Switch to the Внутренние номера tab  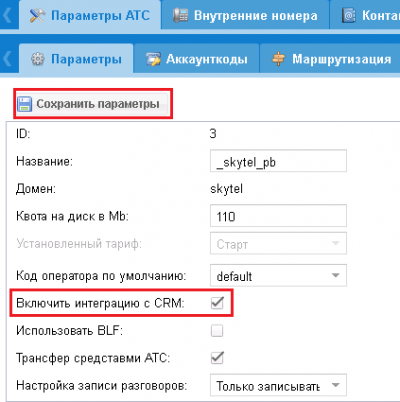pos(246,15)
